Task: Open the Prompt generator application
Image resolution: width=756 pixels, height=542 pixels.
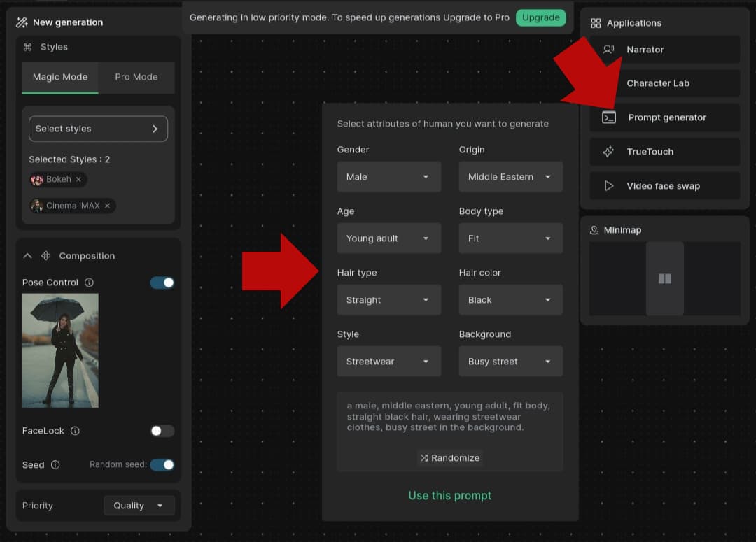Action: pyautogui.click(x=665, y=117)
